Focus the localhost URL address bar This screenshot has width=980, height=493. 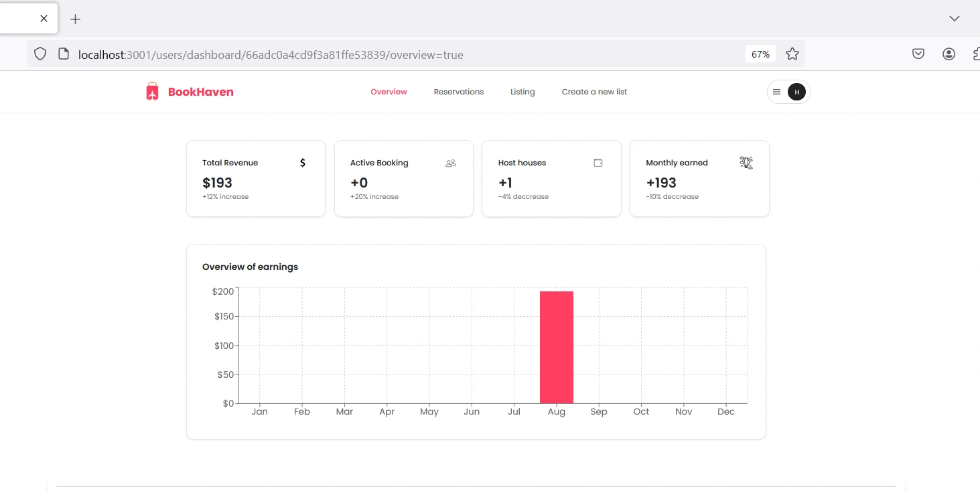[x=271, y=54]
